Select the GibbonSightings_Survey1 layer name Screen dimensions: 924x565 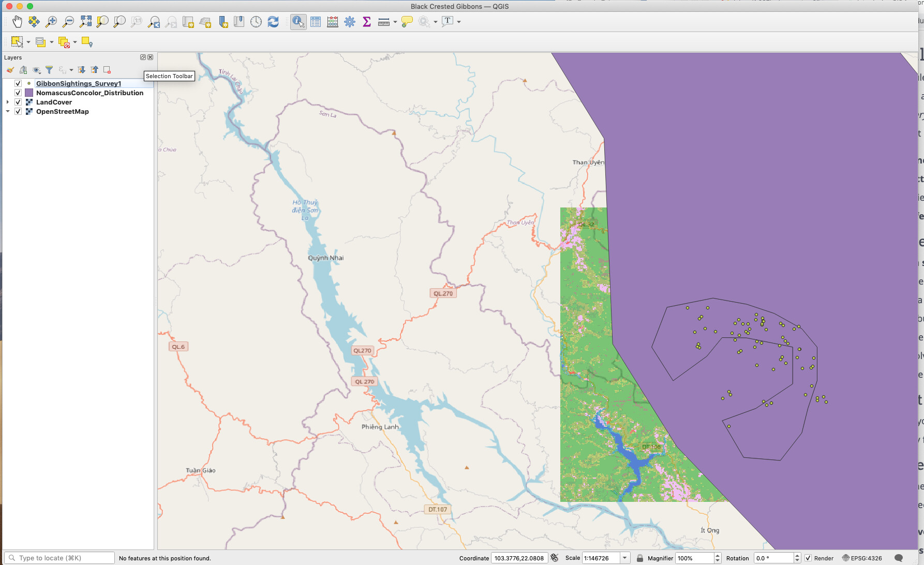(79, 83)
